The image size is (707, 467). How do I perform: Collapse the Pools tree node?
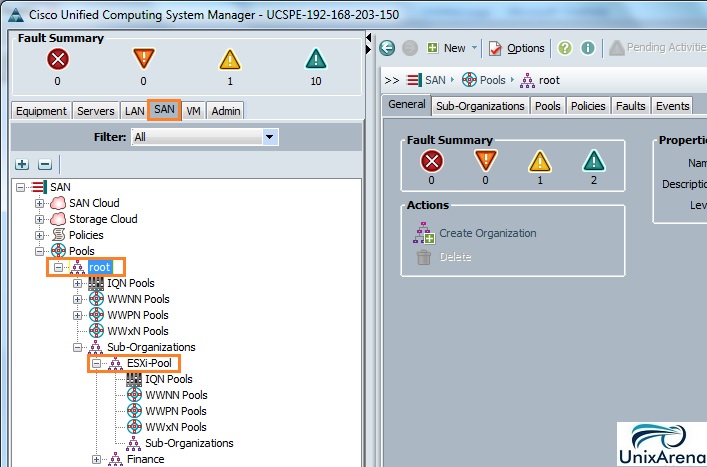(x=40, y=251)
